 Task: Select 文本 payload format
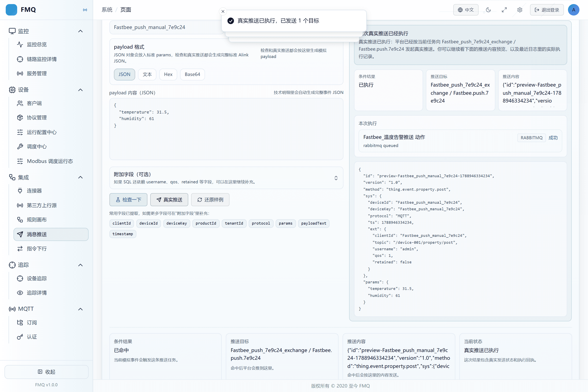click(x=147, y=75)
